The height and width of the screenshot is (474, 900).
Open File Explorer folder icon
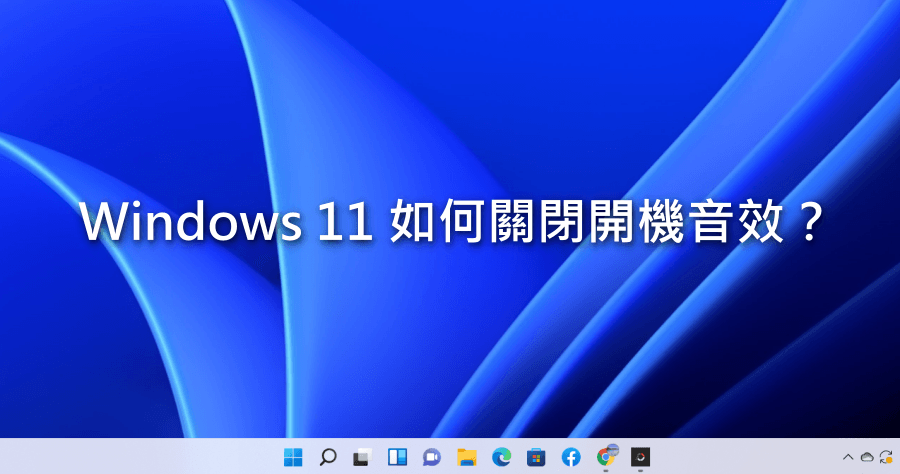click(467, 457)
